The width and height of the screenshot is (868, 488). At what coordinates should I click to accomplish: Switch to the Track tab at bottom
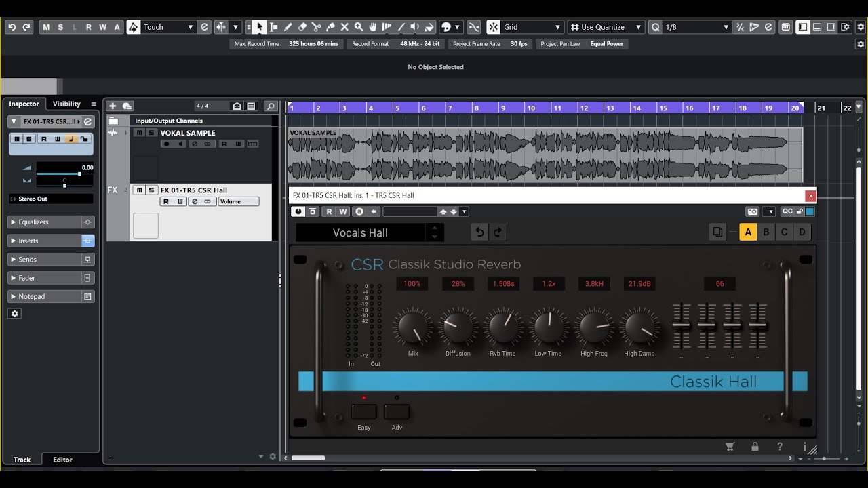pyautogui.click(x=22, y=460)
